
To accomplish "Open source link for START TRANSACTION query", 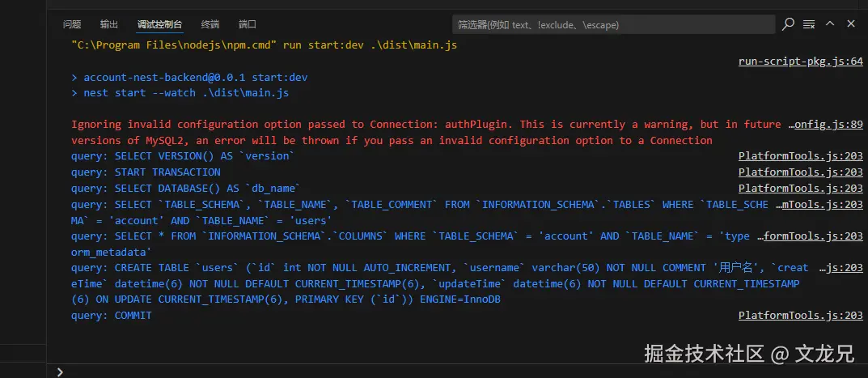I will [801, 172].
